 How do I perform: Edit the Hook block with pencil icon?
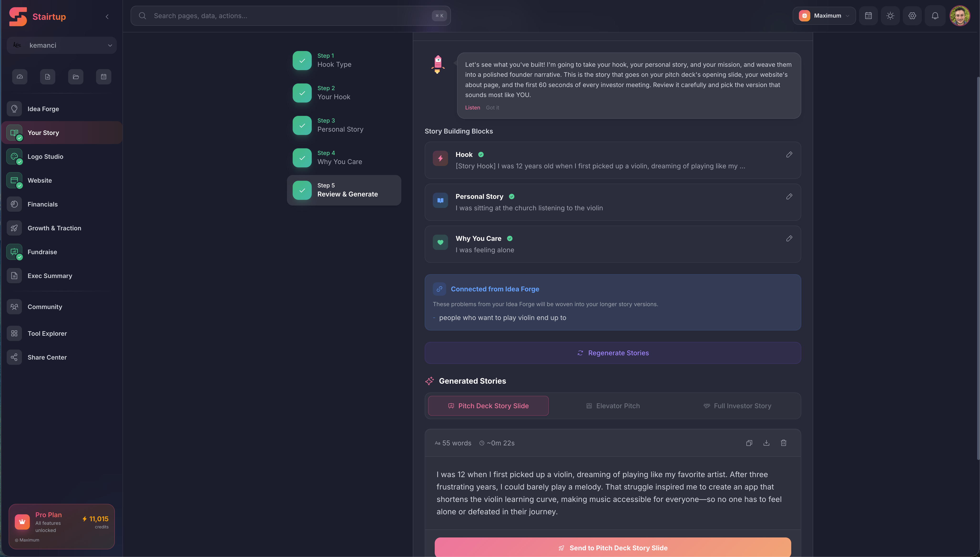(789, 155)
